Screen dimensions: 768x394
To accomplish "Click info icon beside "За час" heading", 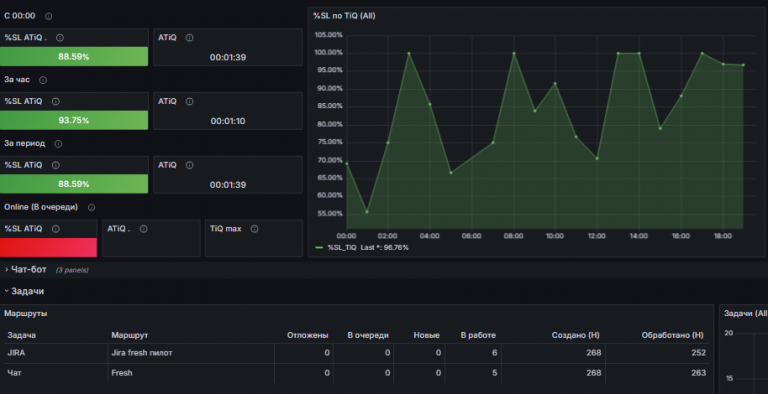I will pos(43,80).
